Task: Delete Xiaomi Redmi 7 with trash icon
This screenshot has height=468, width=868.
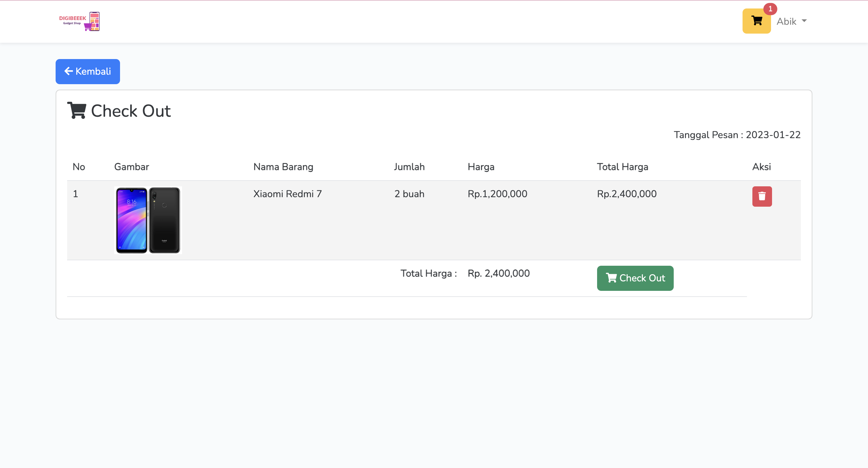Action: [x=762, y=196]
